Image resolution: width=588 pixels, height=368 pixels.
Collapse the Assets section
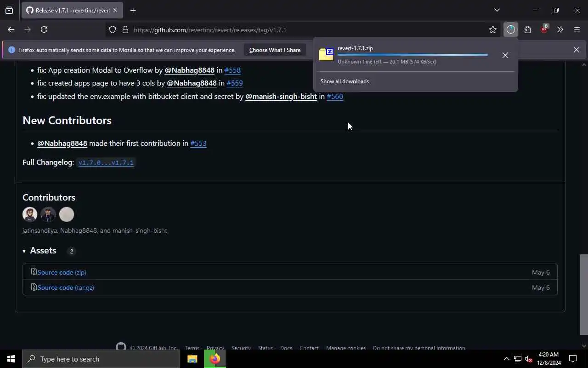pyautogui.click(x=40, y=251)
